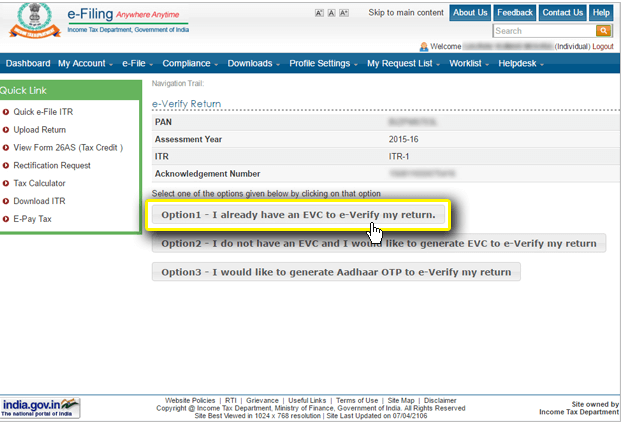Expand the My Account dropdown menu
The image size is (623, 443).
(85, 64)
